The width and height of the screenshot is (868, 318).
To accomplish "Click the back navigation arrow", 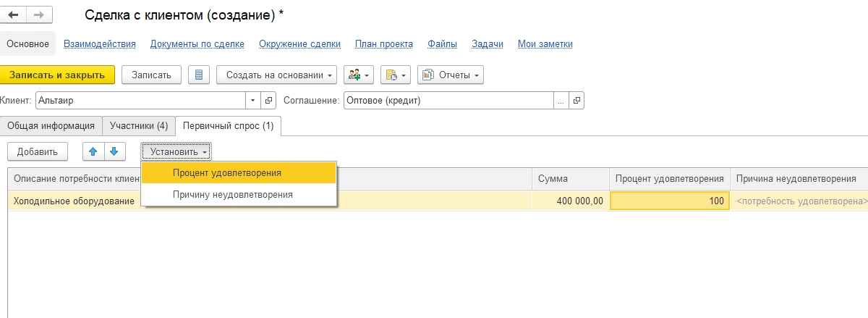I will point(13,14).
